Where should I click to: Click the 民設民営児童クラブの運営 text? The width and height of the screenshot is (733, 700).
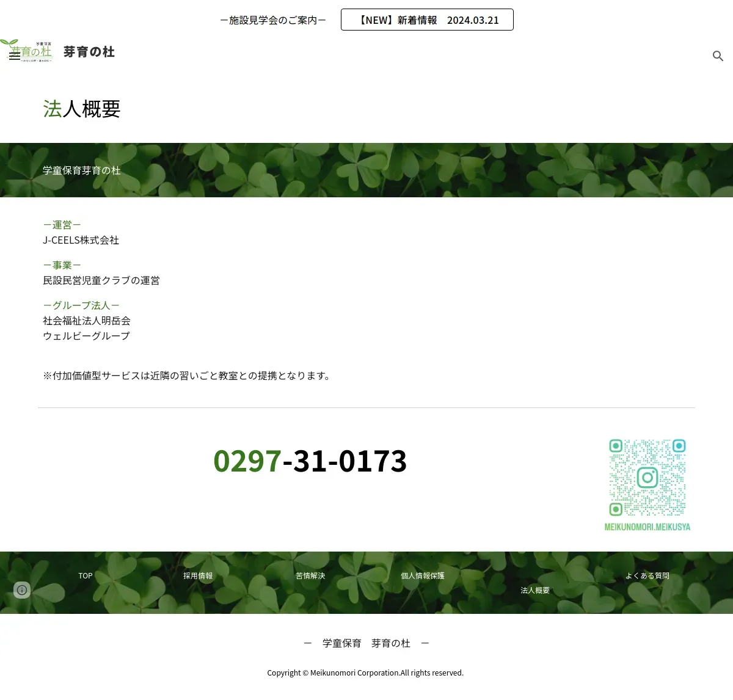point(101,280)
